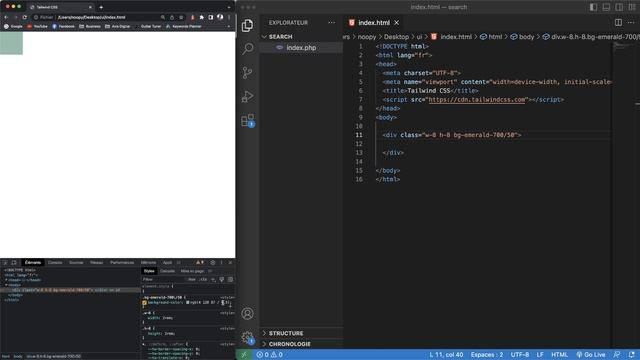Open editor tab more actions menu

coord(631,22)
